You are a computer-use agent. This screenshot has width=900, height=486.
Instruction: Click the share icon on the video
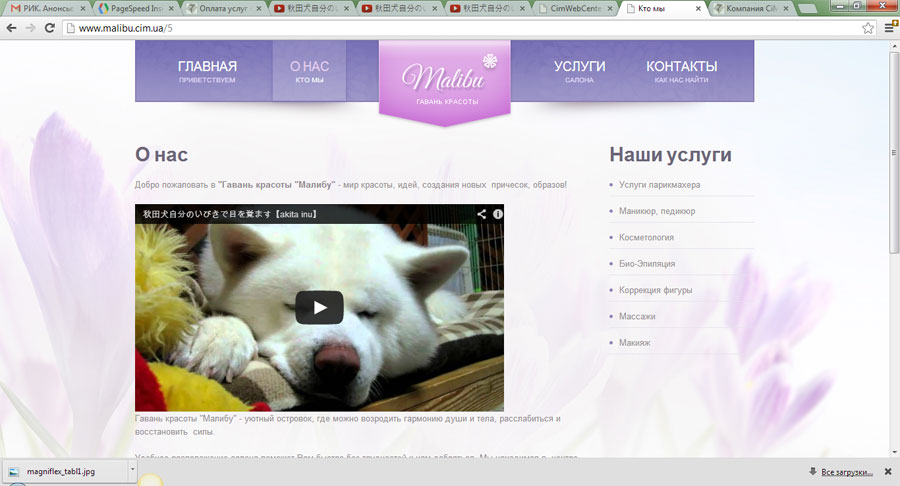click(x=482, y=214)
